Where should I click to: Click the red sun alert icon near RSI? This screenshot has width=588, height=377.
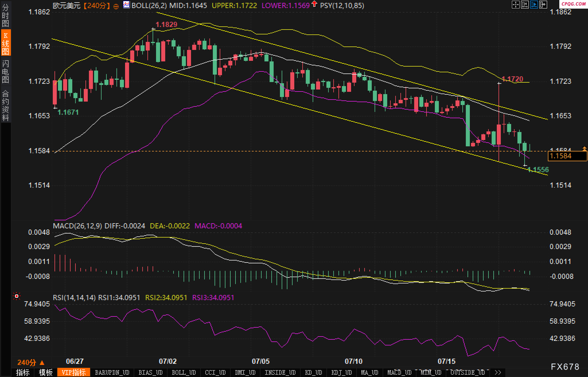coord(17,296)
